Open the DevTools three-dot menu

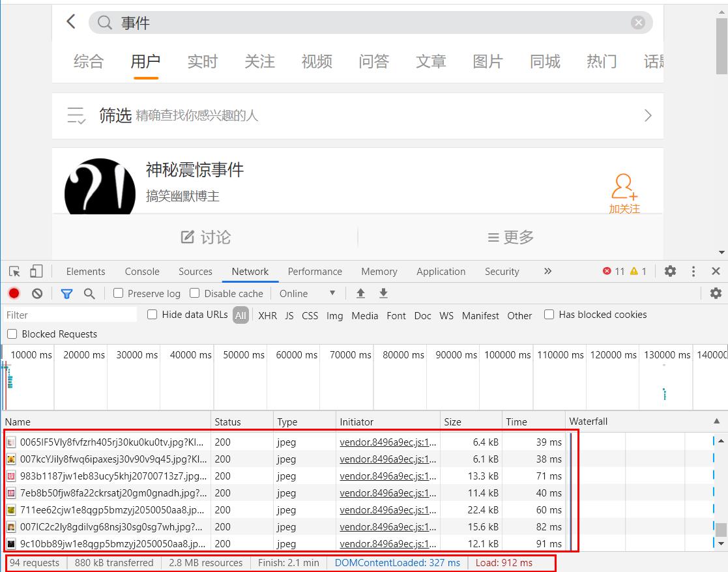[693, 272]
